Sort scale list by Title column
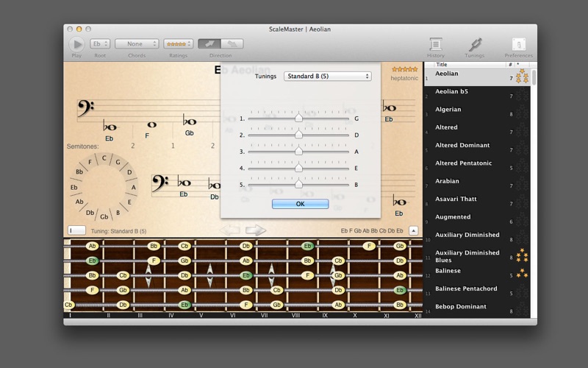This screenshot has width=588, height=368. 469,65
